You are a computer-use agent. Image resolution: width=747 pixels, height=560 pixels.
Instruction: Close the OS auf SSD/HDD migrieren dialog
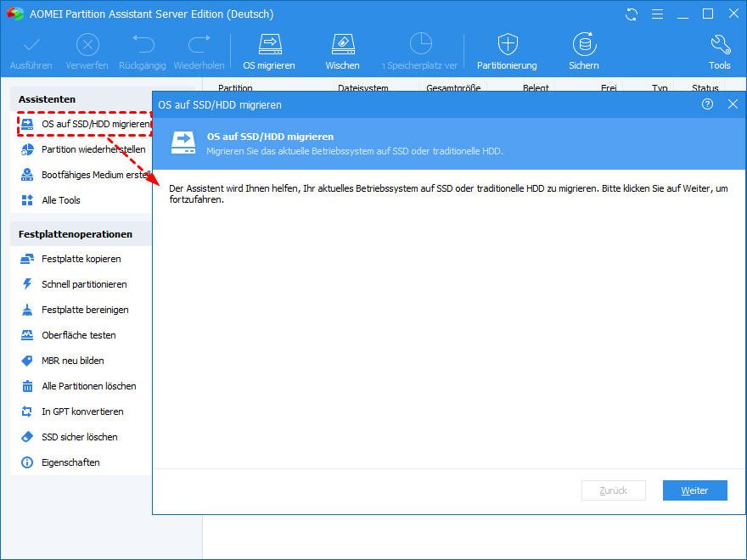click(733, 104)
